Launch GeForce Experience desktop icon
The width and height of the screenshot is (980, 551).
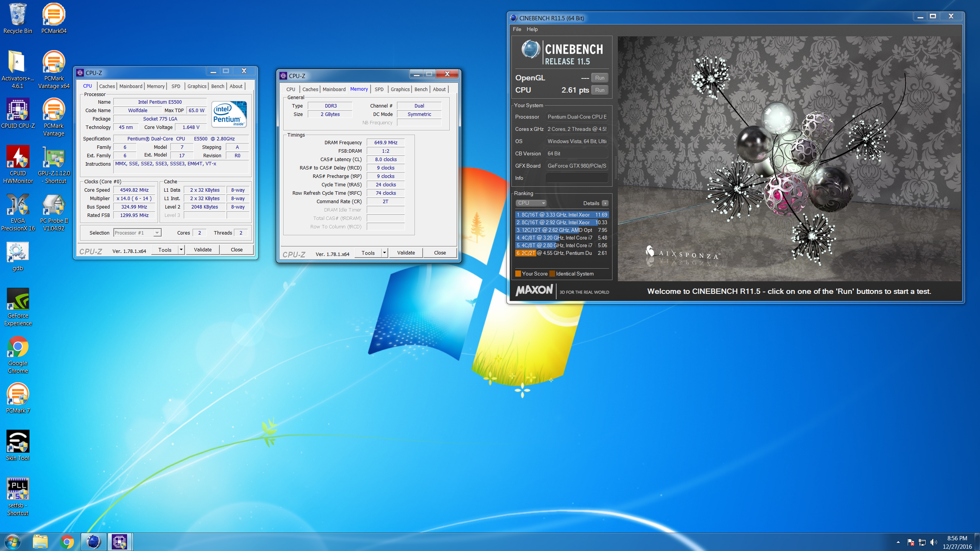coord(18,307)
